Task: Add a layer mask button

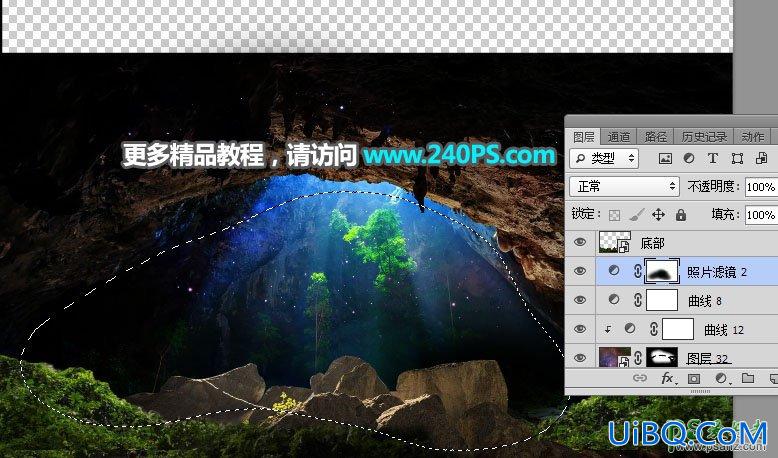Action: 694,379
